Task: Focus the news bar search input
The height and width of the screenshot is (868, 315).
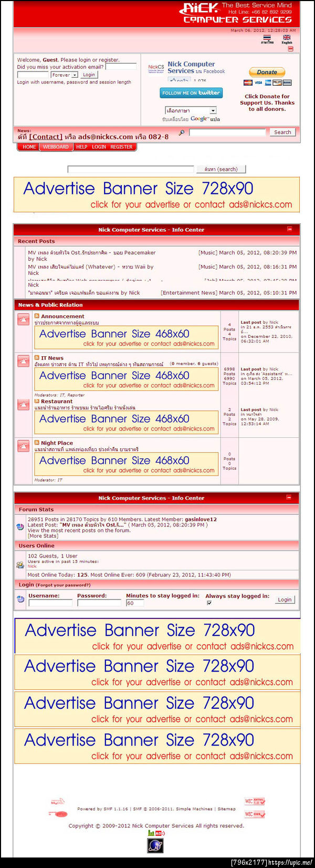Action: pyautogui.click(x=227, y=132)
